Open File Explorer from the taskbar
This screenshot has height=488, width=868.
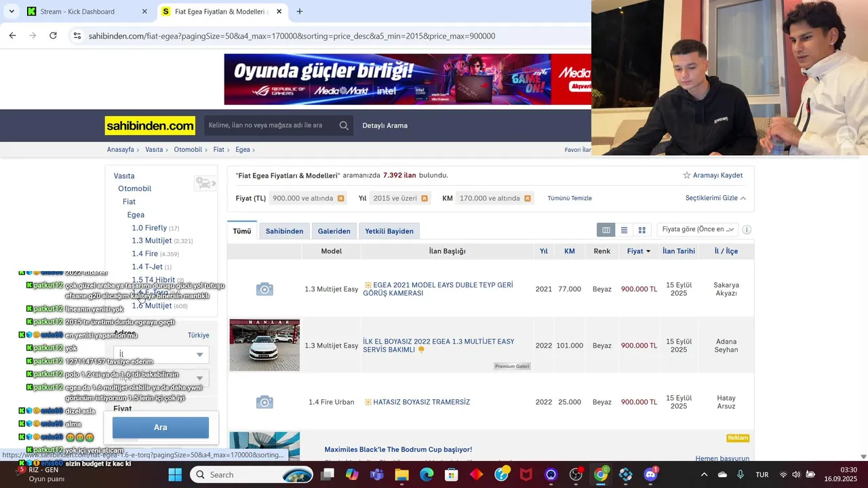[x=401, y=474]
